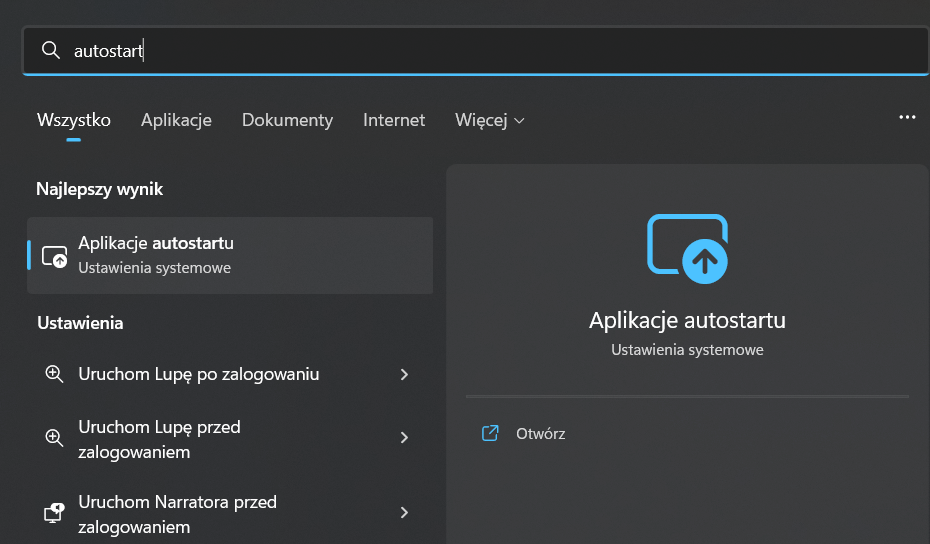Click the search magnifier icon in the search box
This screenshot has width=930, height=544.
pos(51,50)
